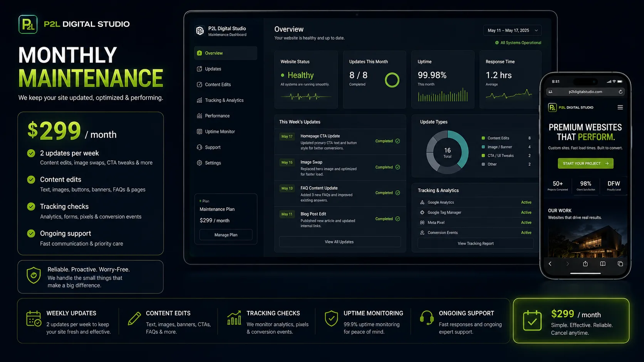Open Uptime Monitor in sidebar
Image resolution: width=644 pixels, height=362 pixels.
pyautogui.click(x=225, y=132)
